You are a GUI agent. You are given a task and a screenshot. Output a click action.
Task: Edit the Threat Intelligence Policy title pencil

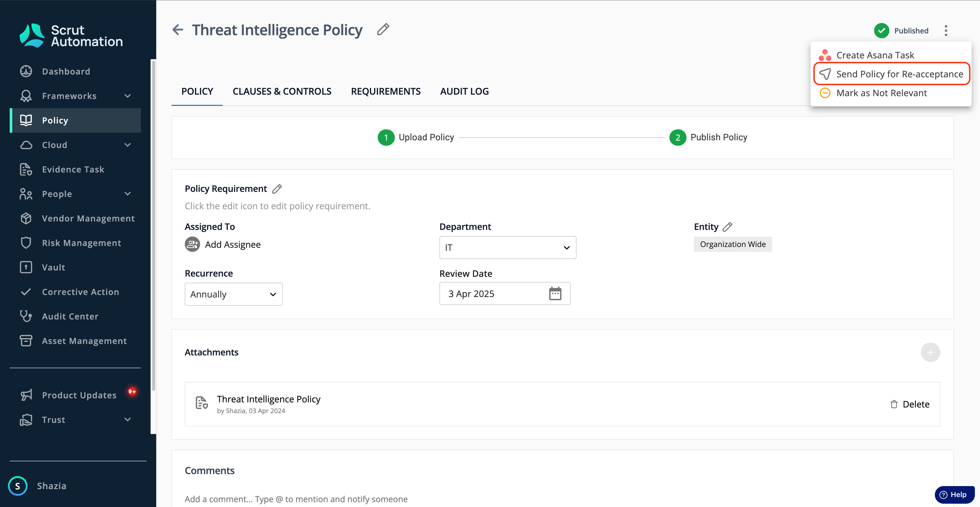pos(383,29)
